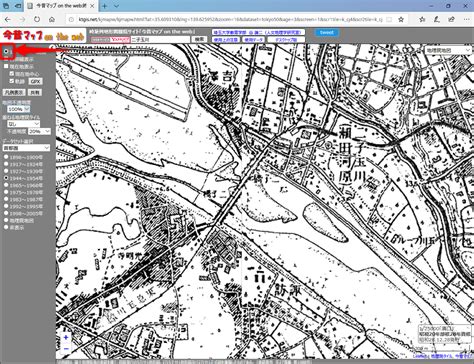Open the 首都圏 dataset dropdown
The image size is (474, 364).
[x=26, y=148]
